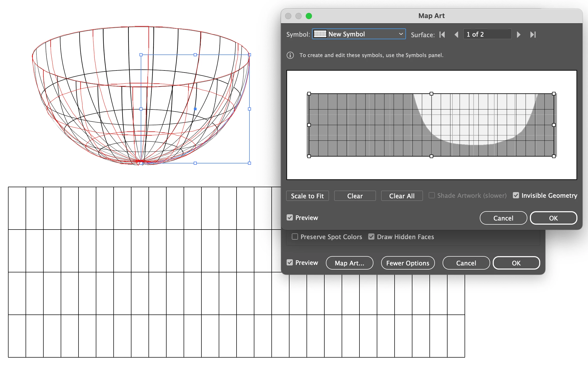The image size is (588, 370).
Task: Disable Draw Hidden Faces checkbox
Action: click(371, 237)
